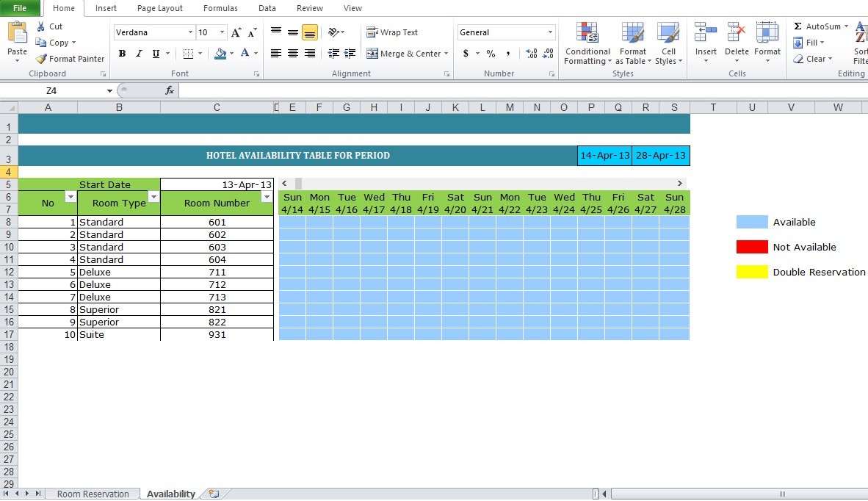
Task: Switch to the Review tab
Action: 309,8
